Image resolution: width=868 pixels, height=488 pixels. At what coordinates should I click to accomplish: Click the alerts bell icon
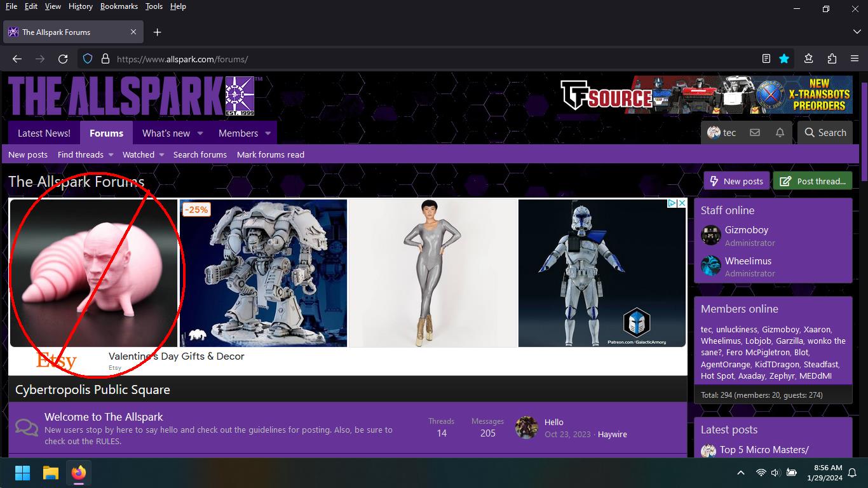tap(780, 133)
